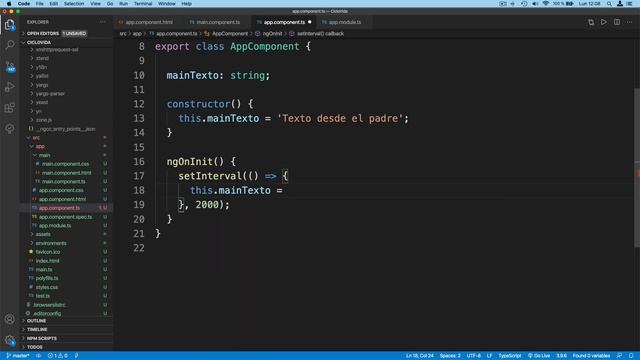Click the Ln 18, Col 24 cursor position indicator
The height and width of the screenshot is (360, 640).
tap(419, 356)
